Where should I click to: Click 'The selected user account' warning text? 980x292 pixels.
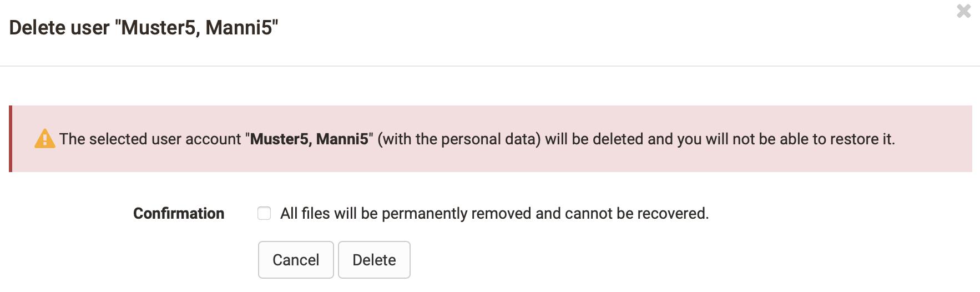click(150, 139)
